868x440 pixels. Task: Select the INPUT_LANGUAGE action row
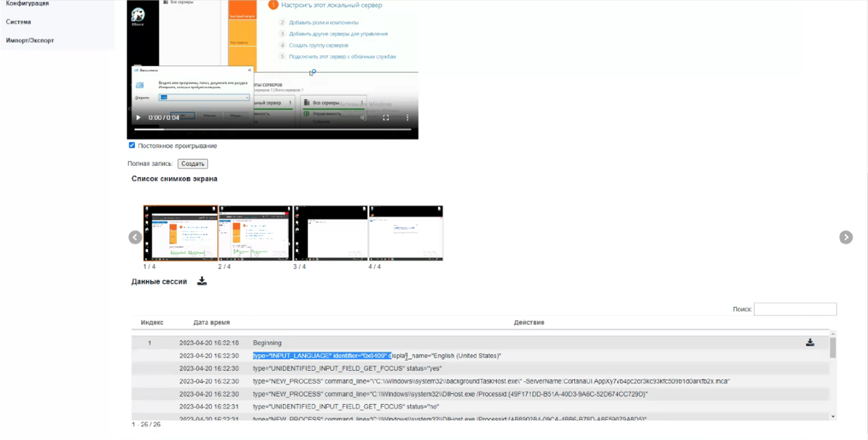[x=480, y=356]
